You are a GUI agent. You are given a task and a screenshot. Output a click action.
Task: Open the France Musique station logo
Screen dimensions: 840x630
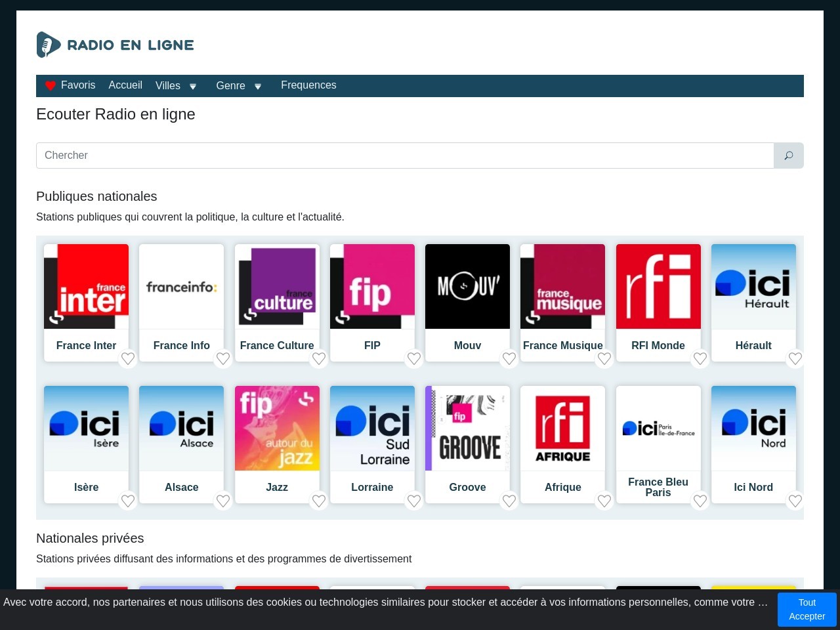563,286
